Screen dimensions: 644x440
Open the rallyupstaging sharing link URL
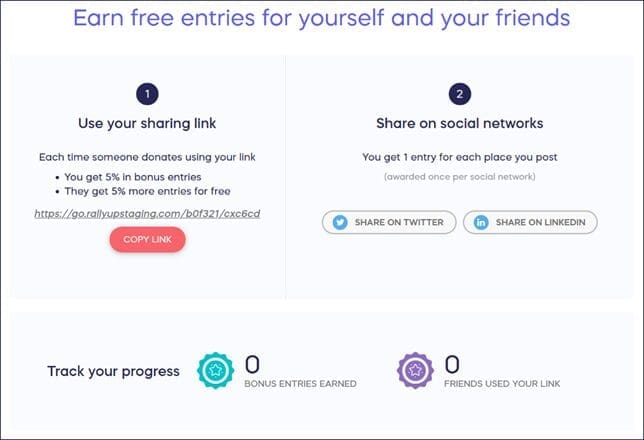(147, 213)
